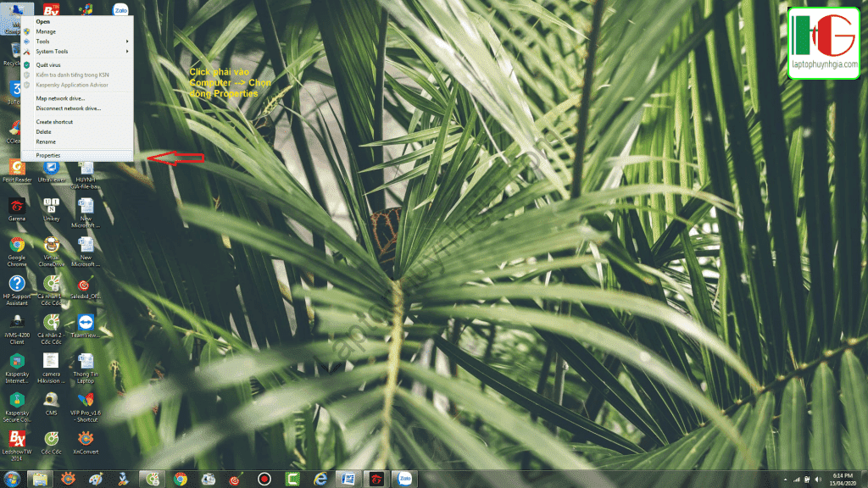Show hidden system tray icons
Image resolution: width=868 pixels, height=488 pixels.
[x=786, y=480]
